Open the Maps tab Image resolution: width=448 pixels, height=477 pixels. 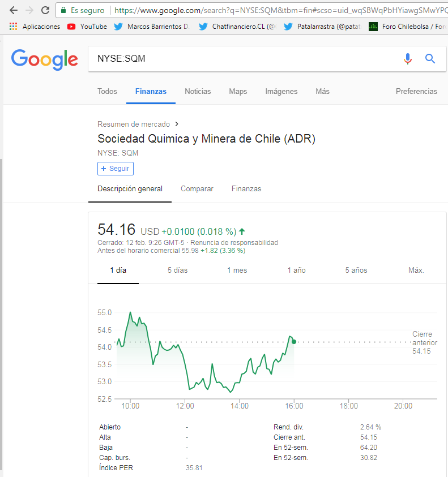[238, 91]
